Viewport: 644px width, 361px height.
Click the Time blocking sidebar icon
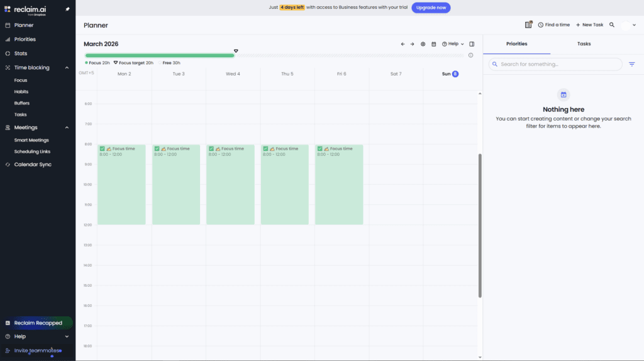point(8,68)
